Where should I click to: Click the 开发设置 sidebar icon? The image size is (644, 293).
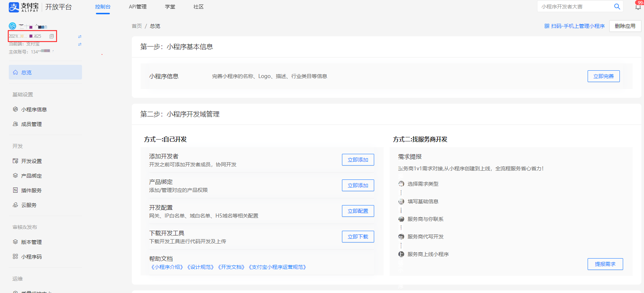click(x=15, y=161)
